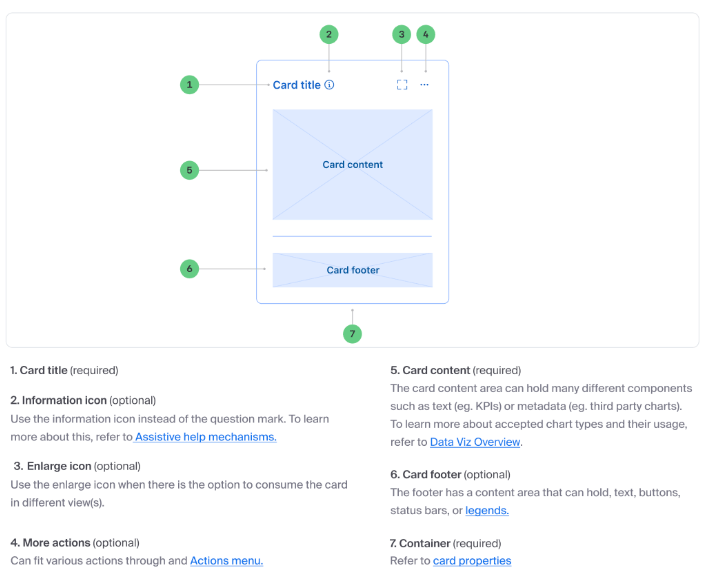This screenshot has height=584, width=718.
Task: Open the more actions ellipsis icon
Action: (425, 85)
